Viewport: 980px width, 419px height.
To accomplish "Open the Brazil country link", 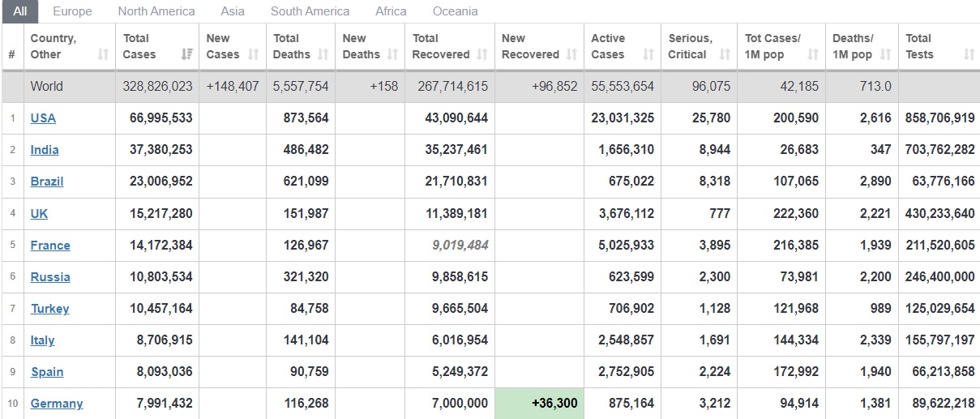I will tap(47, 181).
